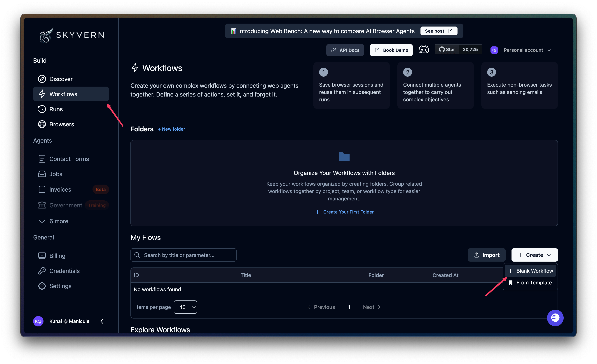Viewport: 597px width, 364px height.
Task: Open Browsers globe icon
Action: [42, 124]
